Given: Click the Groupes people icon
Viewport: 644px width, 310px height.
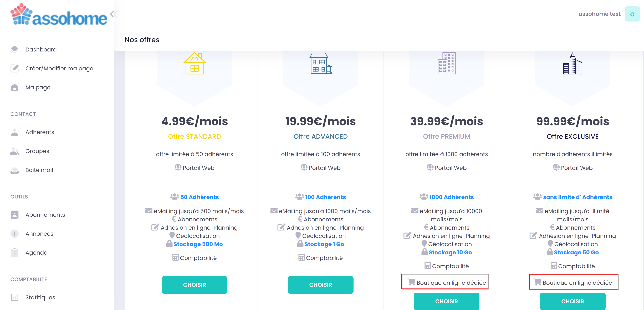Looking at the screenshot, I should coord(14,151).
